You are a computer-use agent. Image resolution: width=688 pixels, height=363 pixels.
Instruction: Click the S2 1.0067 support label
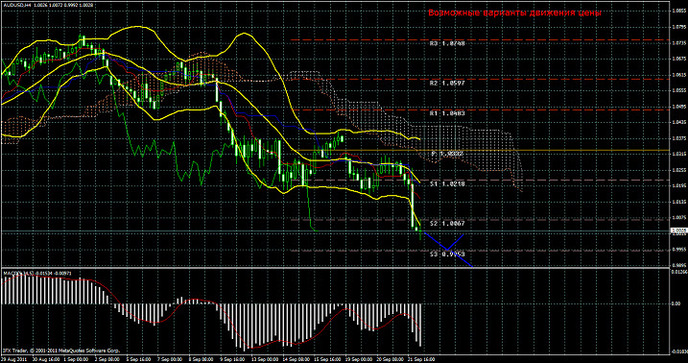[x=447, y=223]
